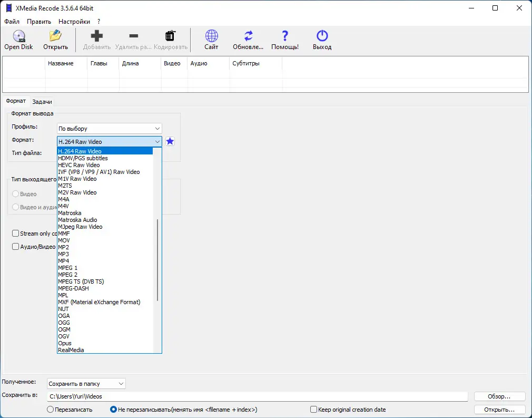Screen dimensions: 532x418
Task: Click the Open Disk toolbar icon
Action: [x=18, y=36]
